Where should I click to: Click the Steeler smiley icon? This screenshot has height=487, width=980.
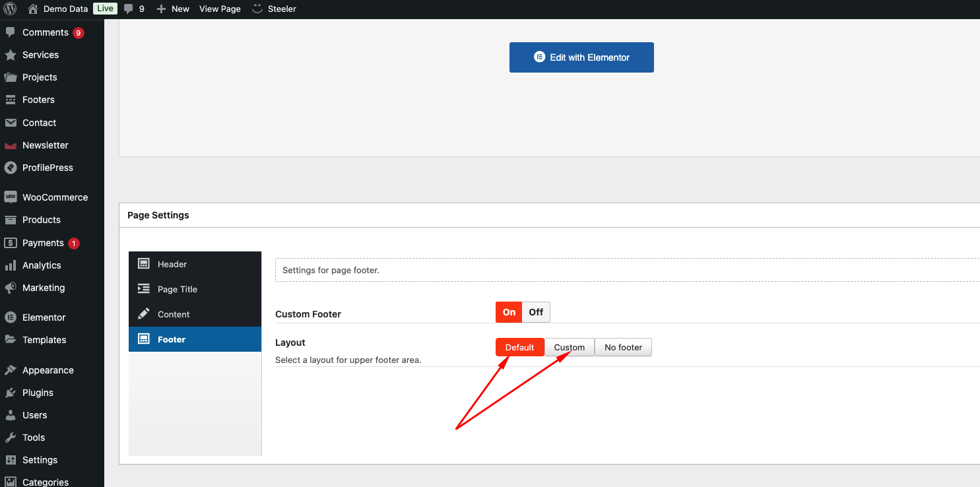(257, 9)
